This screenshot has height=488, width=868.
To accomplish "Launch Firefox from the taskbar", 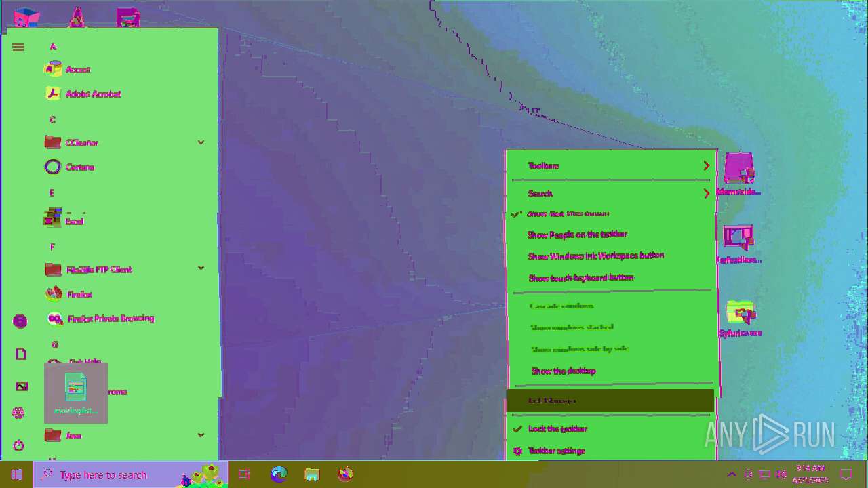I will point(345,474).
